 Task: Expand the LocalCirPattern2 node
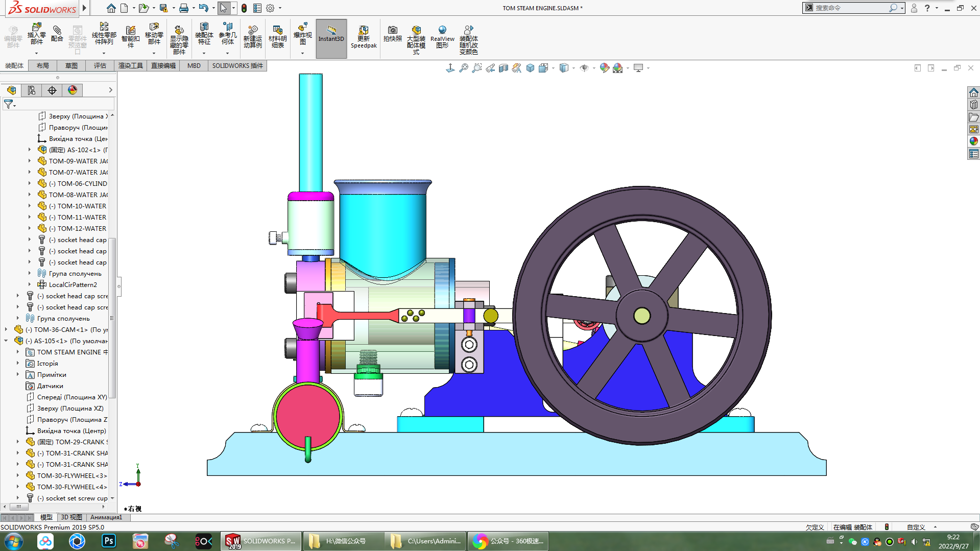pos(30,285)
